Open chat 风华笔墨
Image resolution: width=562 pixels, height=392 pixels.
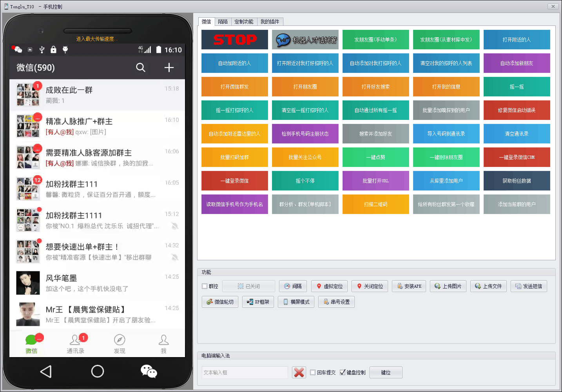point(97,283)
